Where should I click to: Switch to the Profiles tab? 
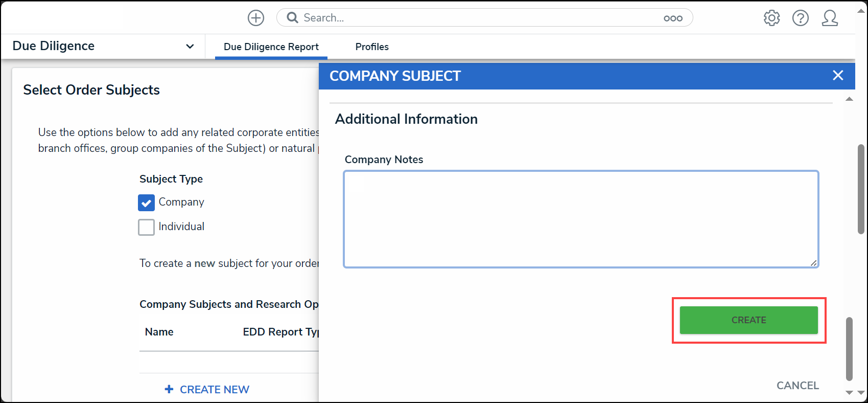pyautogui.click(x=372, y=47)
